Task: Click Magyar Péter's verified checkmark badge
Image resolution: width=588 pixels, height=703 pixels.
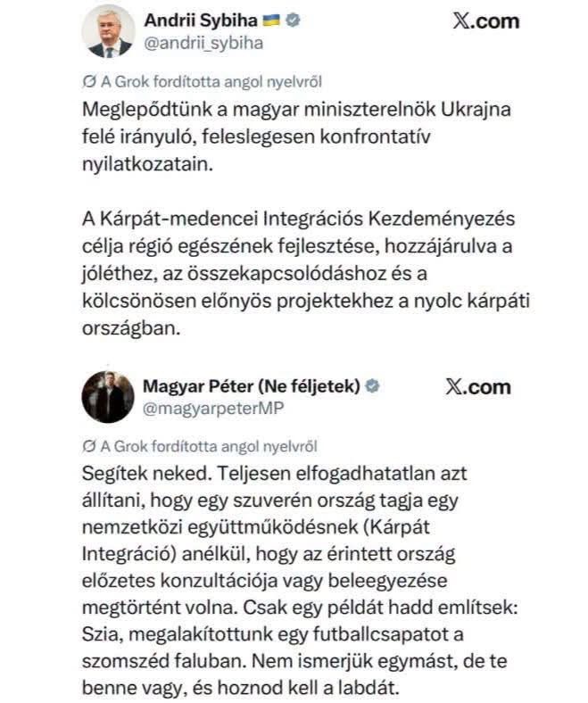Action: coord(372,385)
